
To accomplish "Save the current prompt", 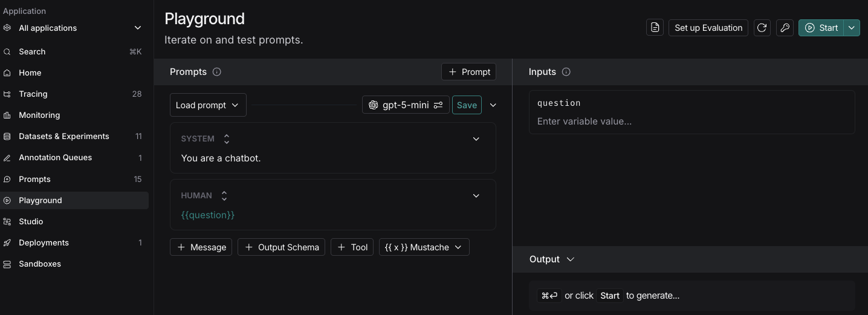I will click(467, 105).
